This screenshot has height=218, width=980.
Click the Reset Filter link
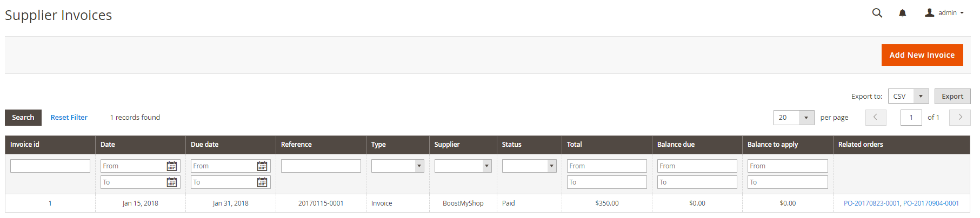pos(69,118)
